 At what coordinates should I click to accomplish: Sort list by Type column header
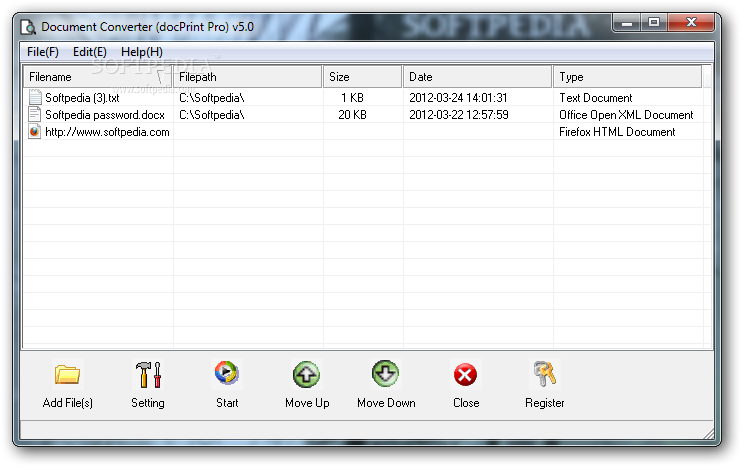[627, 77]
